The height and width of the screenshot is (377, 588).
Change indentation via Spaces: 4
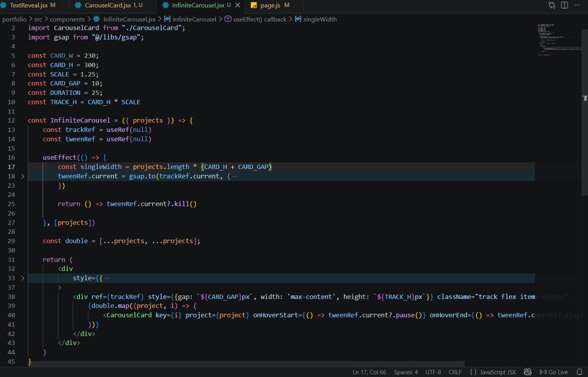click(x=406, y=372)
